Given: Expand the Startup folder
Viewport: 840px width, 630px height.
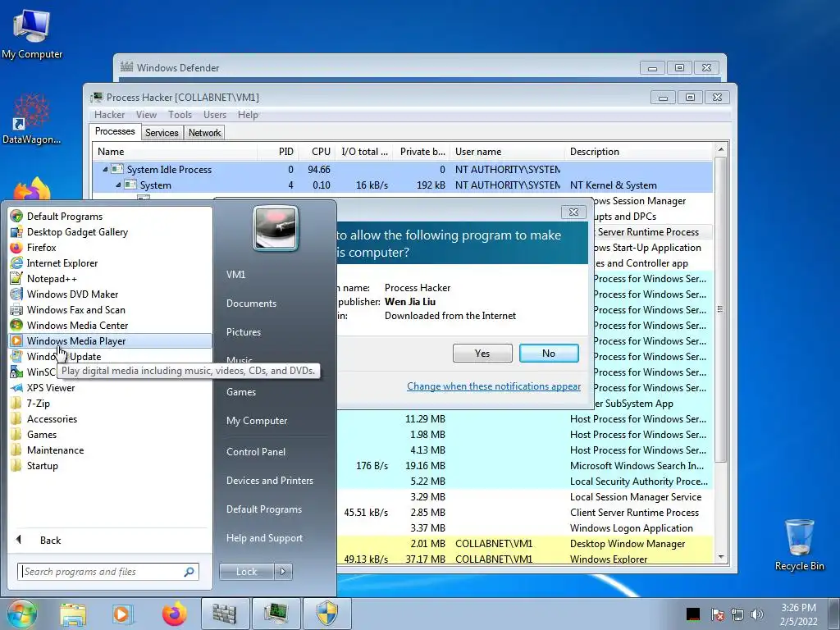Looking at the screenshot, I should tap(43, 466).
